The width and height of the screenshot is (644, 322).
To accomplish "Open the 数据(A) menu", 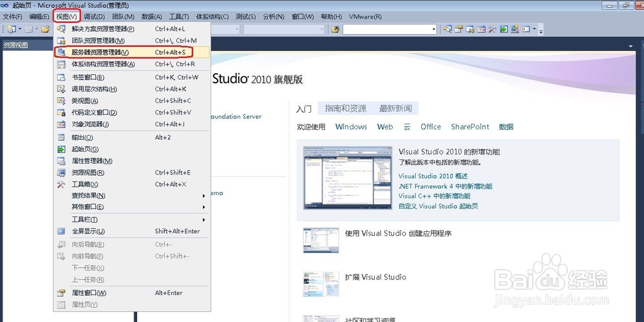I will click(151, 17).
